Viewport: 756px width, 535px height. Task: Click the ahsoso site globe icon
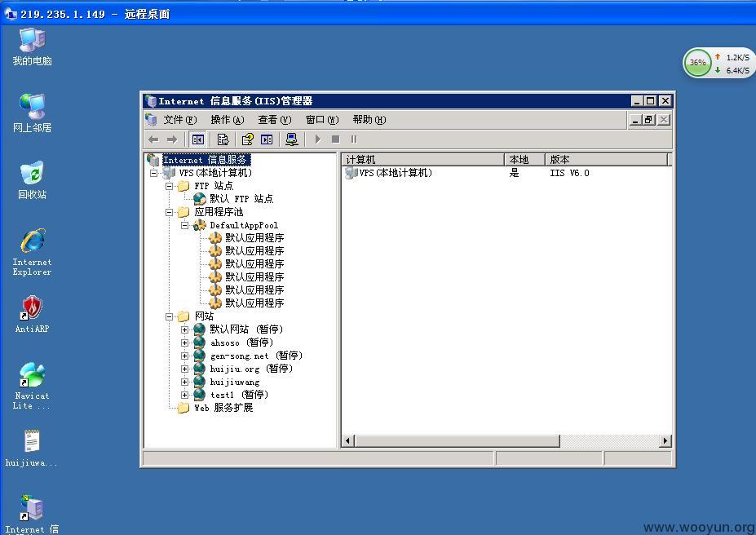(200, 343)
